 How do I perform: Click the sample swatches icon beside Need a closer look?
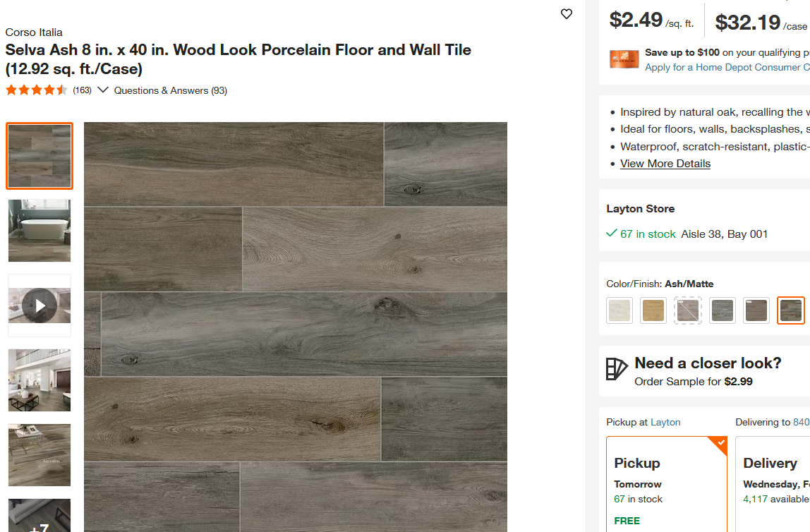[616, 369]
